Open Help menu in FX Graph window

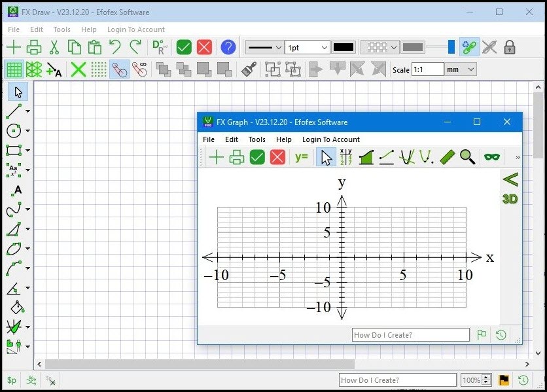283,139
